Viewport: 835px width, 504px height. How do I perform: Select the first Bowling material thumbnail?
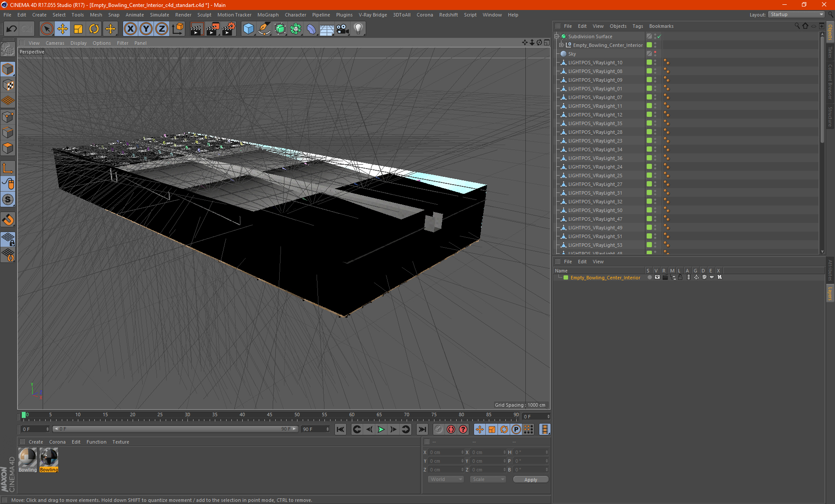pyautogui.click(x=28, y=458)
